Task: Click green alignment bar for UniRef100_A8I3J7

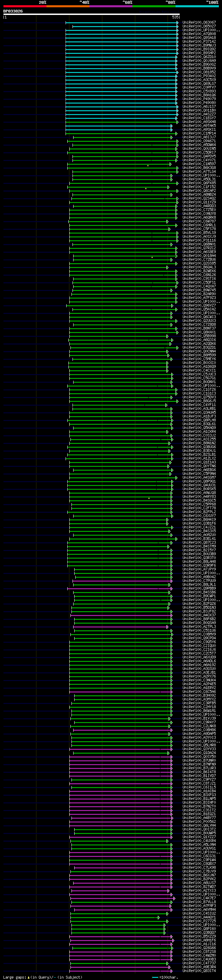Action: pyautogui.click(x=122, y=137)
